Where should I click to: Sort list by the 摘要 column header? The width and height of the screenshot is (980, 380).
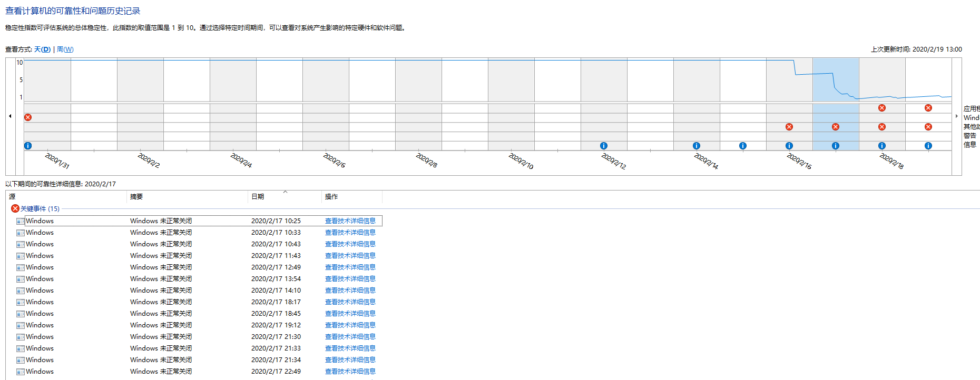[x=187, y=197]
